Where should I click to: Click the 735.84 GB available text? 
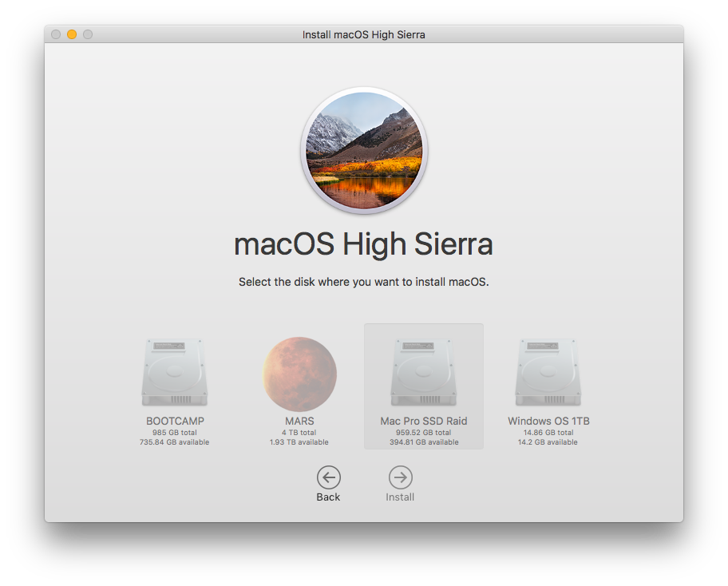click(175, 442)
